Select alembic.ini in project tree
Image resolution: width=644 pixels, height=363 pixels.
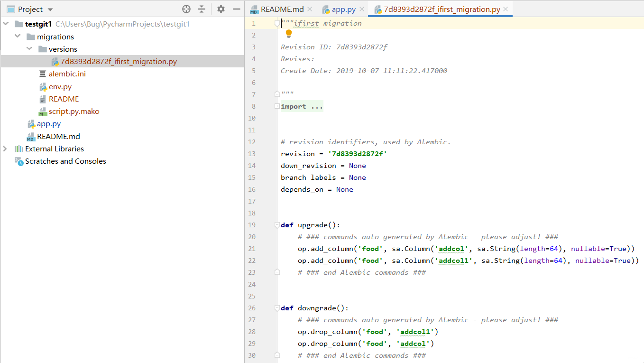(x=67, y=74)
